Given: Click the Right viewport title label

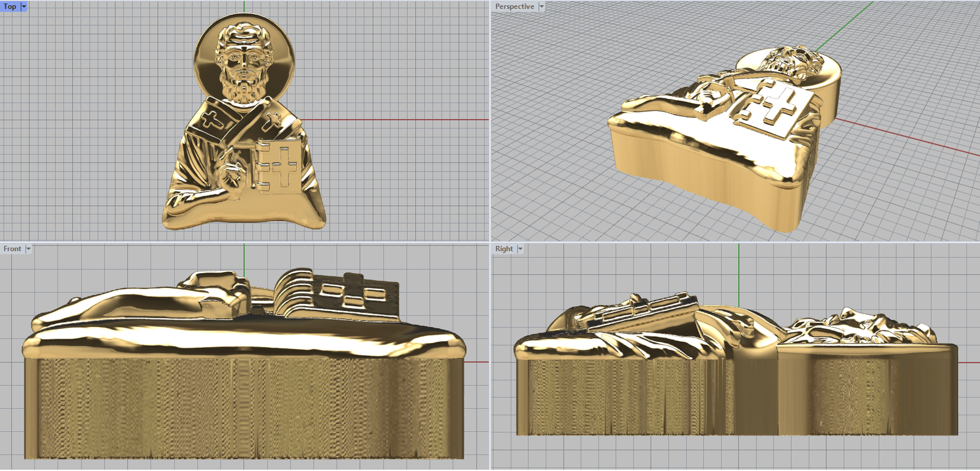Looking at the screenshot, I should [504, 249].
